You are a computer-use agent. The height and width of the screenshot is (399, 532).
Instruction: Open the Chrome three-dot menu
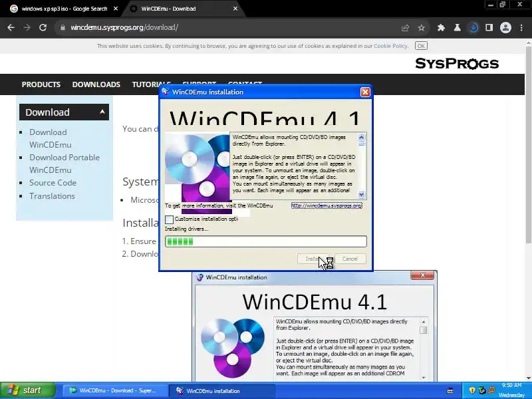pos(521,28)
